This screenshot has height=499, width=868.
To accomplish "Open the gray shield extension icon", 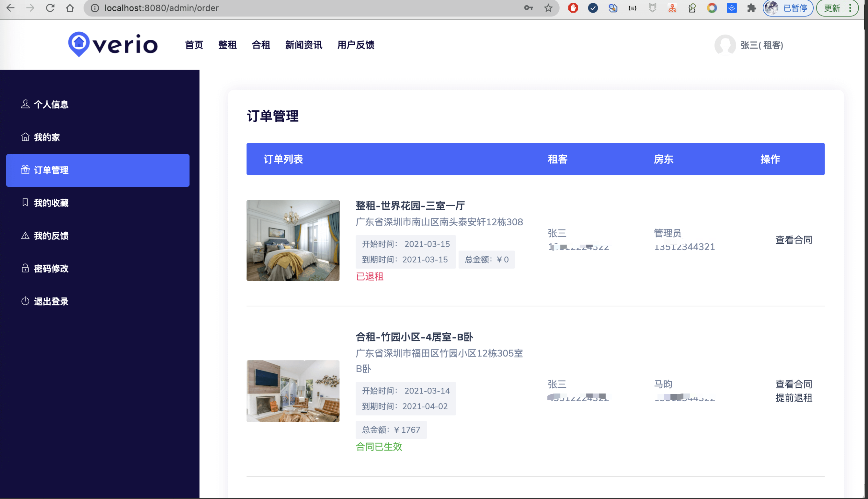I will coord(652,8).
